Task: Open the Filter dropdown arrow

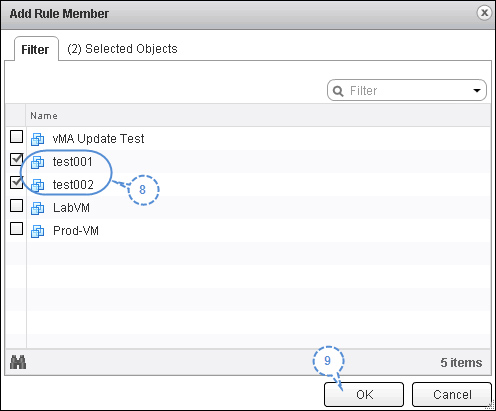Action: coord(477,91)
